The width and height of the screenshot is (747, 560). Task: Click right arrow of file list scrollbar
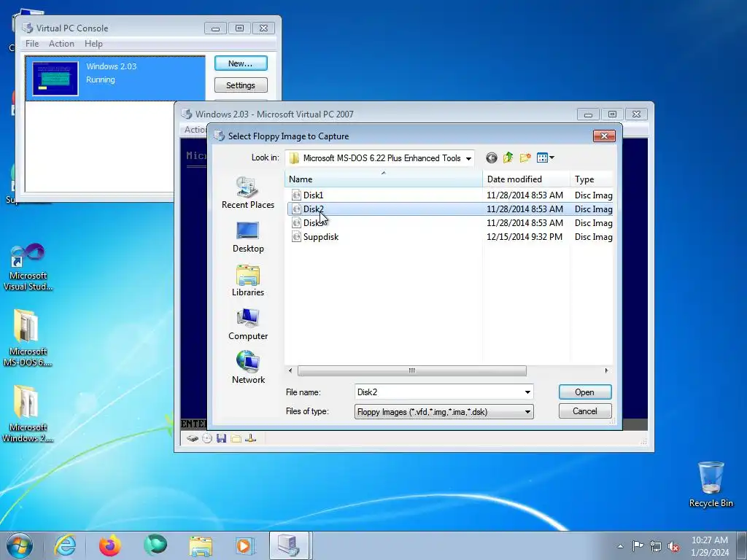coord(606,370)
